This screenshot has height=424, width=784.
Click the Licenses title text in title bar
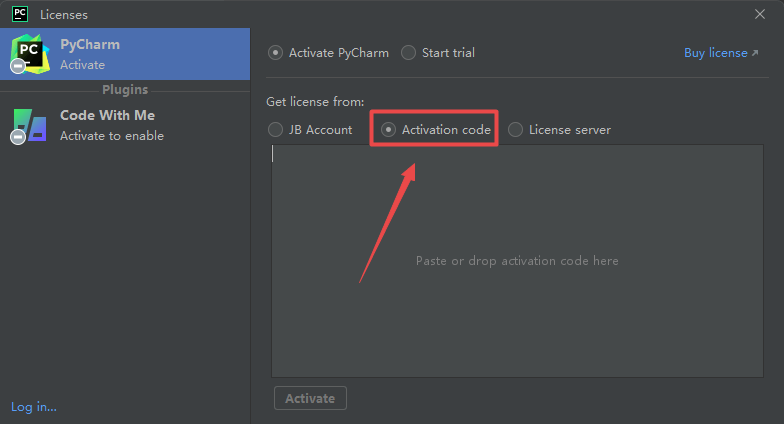click(x=64, y=14)
